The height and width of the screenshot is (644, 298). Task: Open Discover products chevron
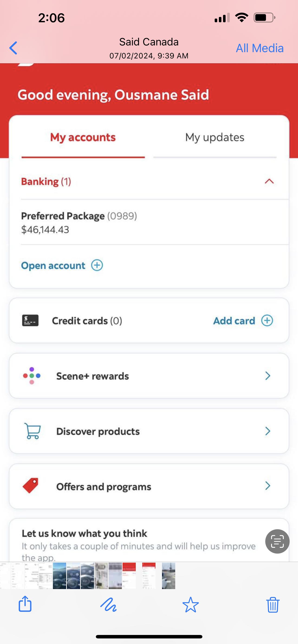tap(267, 431)
